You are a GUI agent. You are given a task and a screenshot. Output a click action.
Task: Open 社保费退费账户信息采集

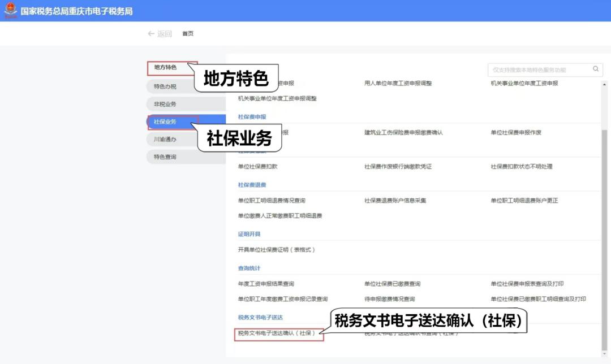(395, 201)
